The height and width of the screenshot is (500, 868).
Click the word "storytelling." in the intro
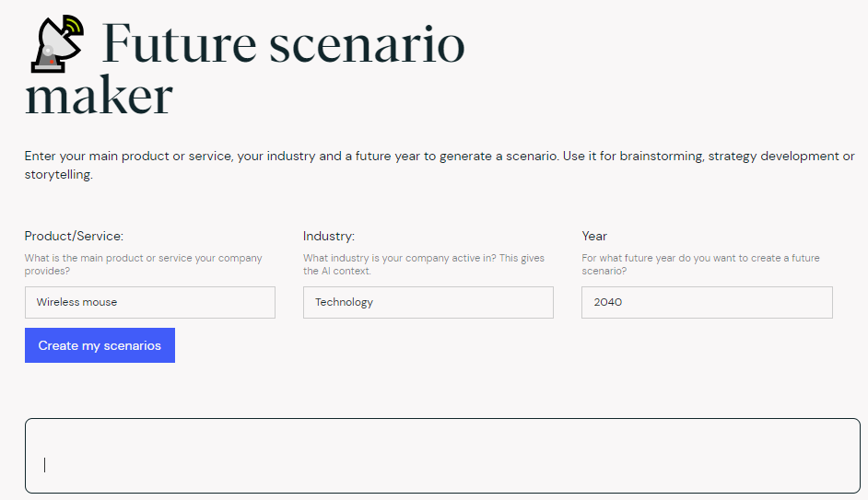tap(59, 175)
